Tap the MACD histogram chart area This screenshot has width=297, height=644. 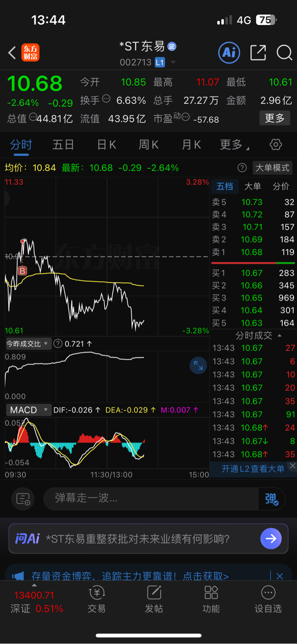coord(107,443)
